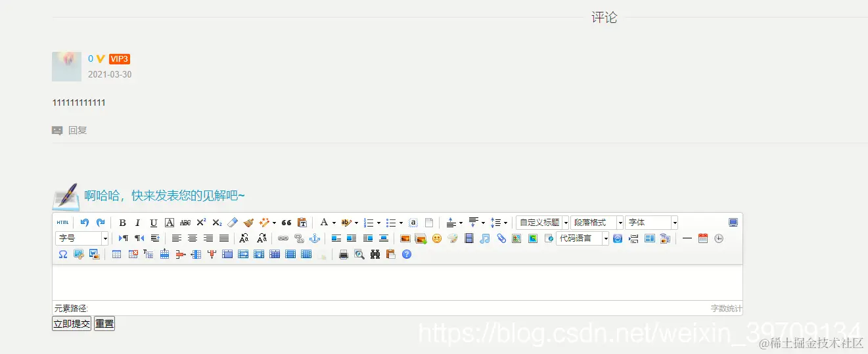Delete the table icon
868x354 pixels.
(x=133, y=254)
